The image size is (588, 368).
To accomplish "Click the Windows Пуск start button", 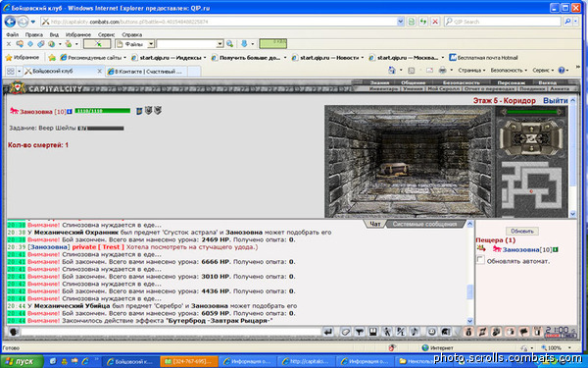I will coord(22,361).
